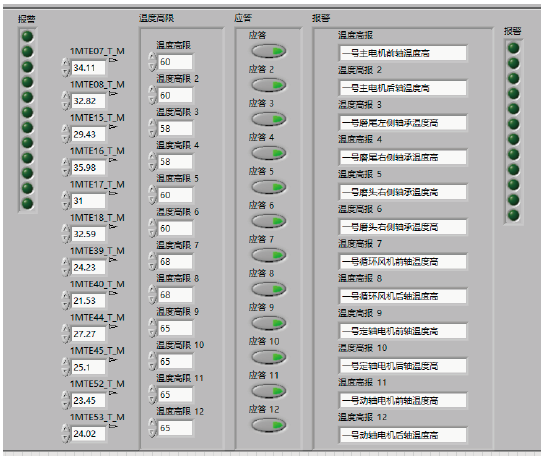The width and height of the screenshot is (545, 462).
Task: Select the 一号主电机后轴温度高 text box
Action: click(x=403, y=88)
